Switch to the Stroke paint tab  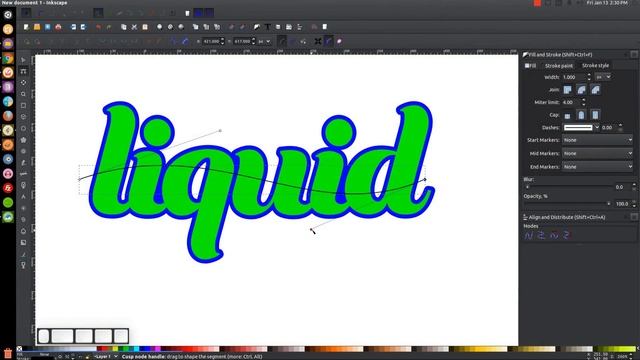coord(558,65)
